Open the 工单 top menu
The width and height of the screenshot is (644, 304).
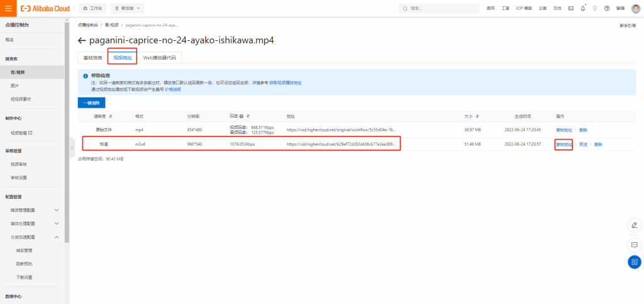tap(505, 8)
